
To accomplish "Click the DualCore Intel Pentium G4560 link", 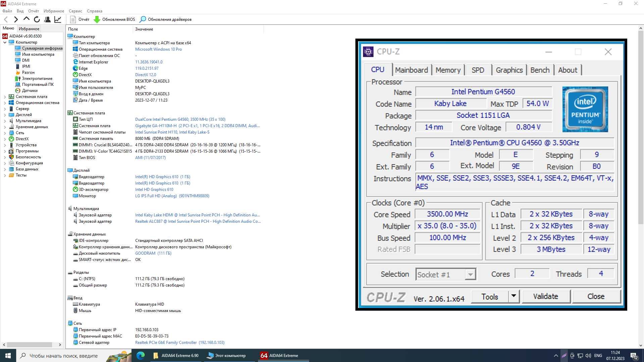I will coord(180,119).
